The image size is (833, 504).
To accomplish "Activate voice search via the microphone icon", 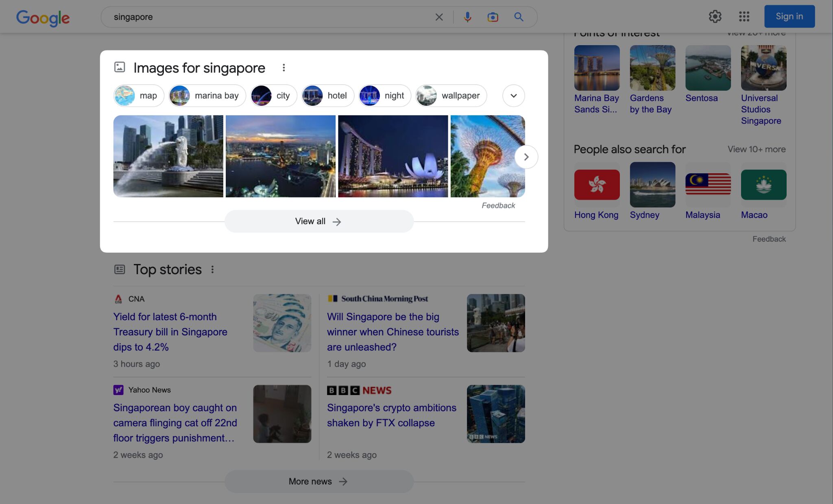I will [x=467, y=17].
